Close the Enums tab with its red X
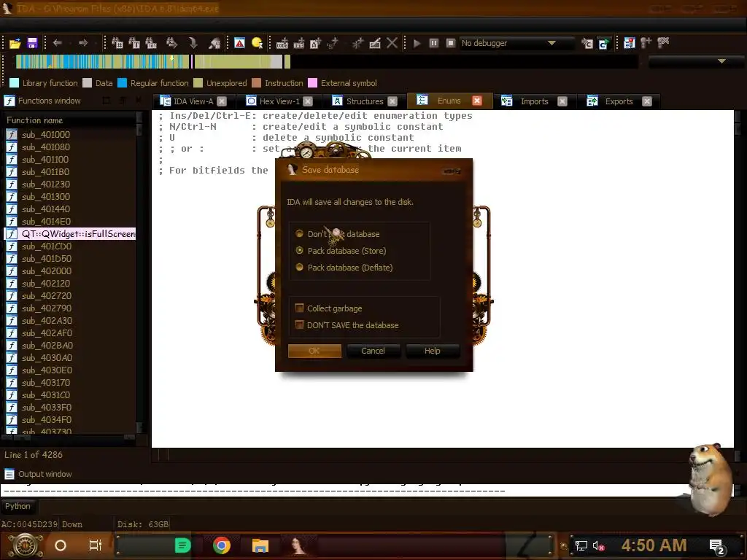Image resolution: width=747 pixels, height=560 pixels. pyautogui.click(x=477, y=101)
